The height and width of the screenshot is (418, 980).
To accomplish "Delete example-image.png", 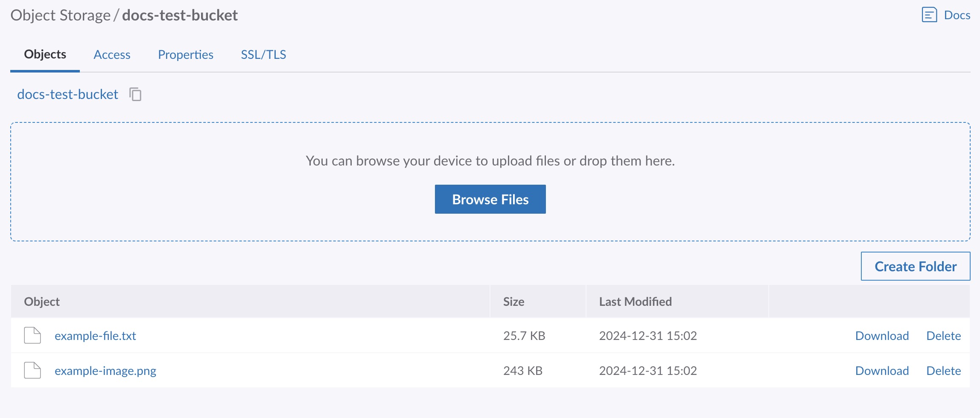I will coord(943,371).
